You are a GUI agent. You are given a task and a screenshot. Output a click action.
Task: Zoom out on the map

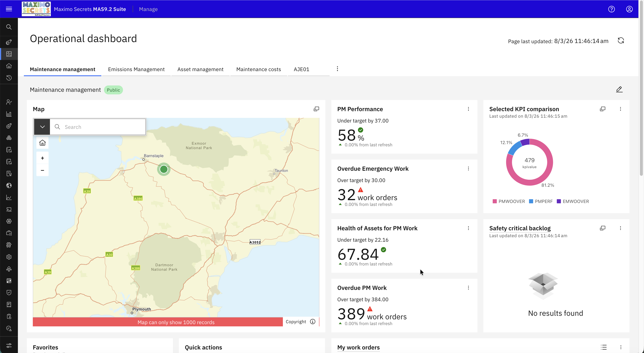click(x=42, y=170)
